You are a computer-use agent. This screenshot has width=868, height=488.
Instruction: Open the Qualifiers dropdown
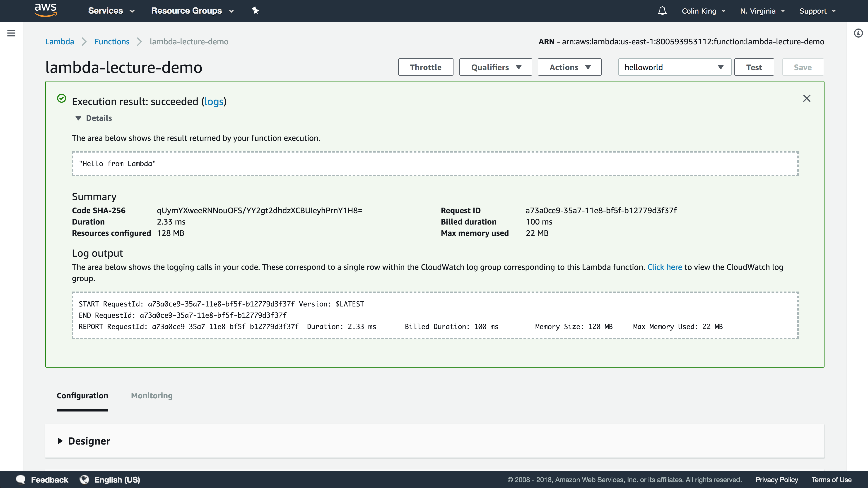pos(496,67)
